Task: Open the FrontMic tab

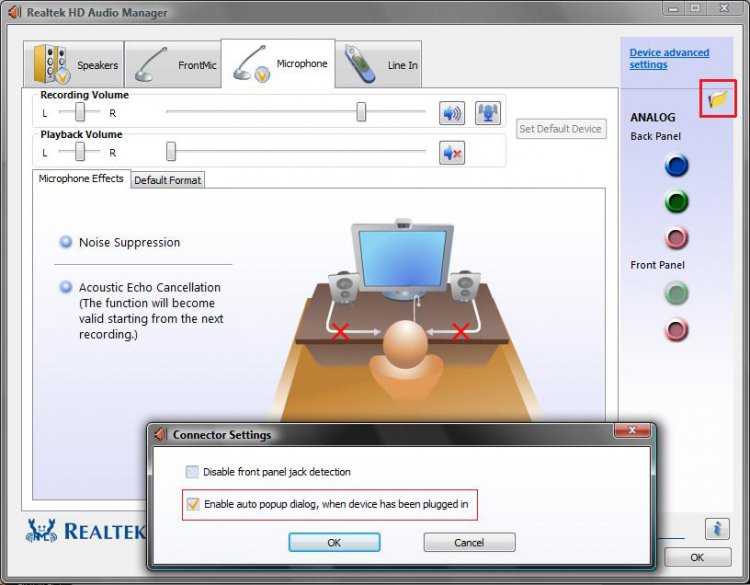Action: [173, 65]
